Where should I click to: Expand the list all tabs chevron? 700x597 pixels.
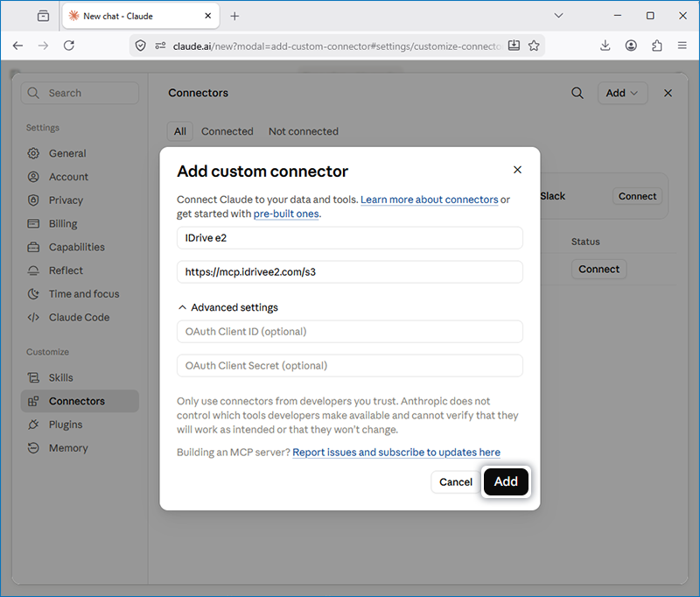pyautogui.click(x=558, y=16)
